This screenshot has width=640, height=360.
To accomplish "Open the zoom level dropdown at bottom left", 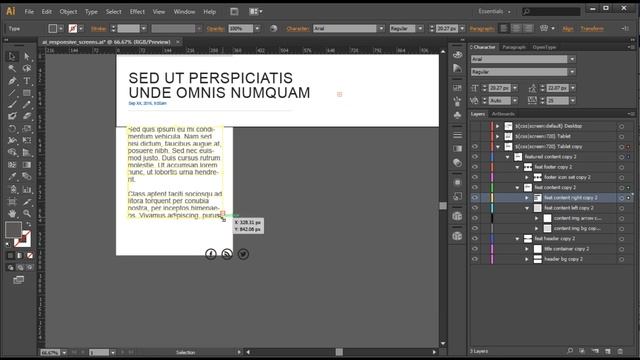I will click(64, 352).
